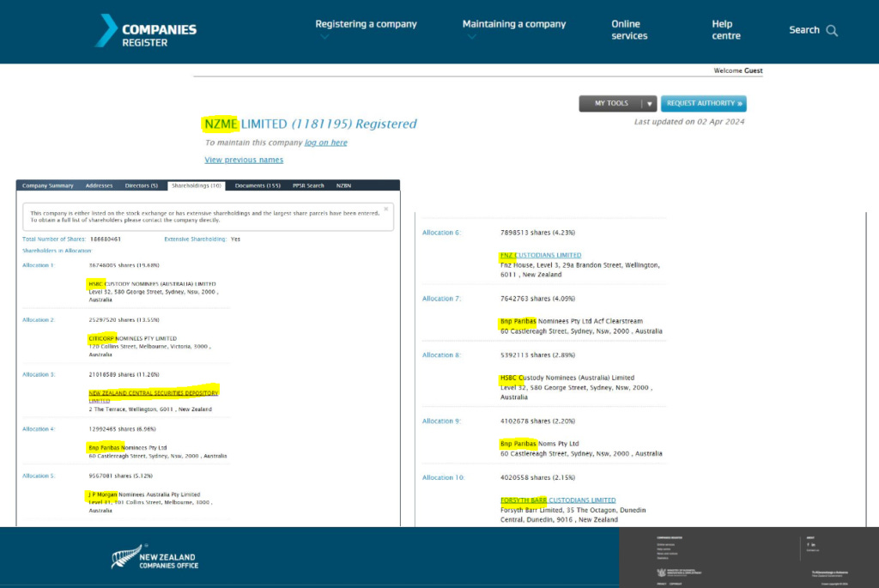Click 'Allocation 1' label
The width and height of the screenshot is (879, 588).
pyautogui.click(x=38, y=265)
